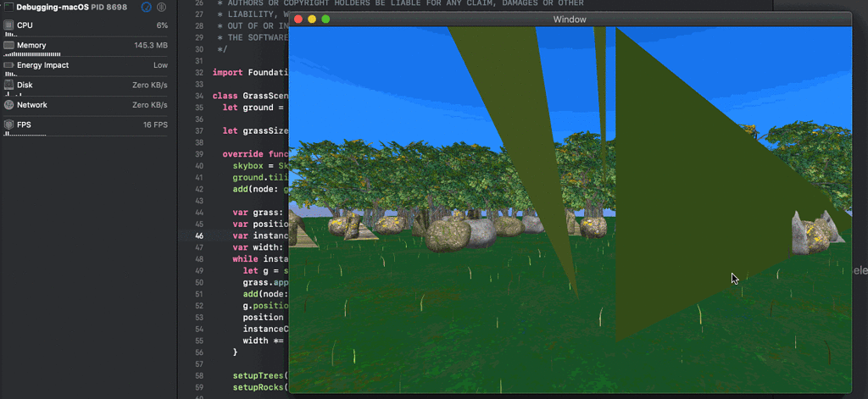Click the 'while' keyword on line 48

pyautogui.click(x=246, y=259)
